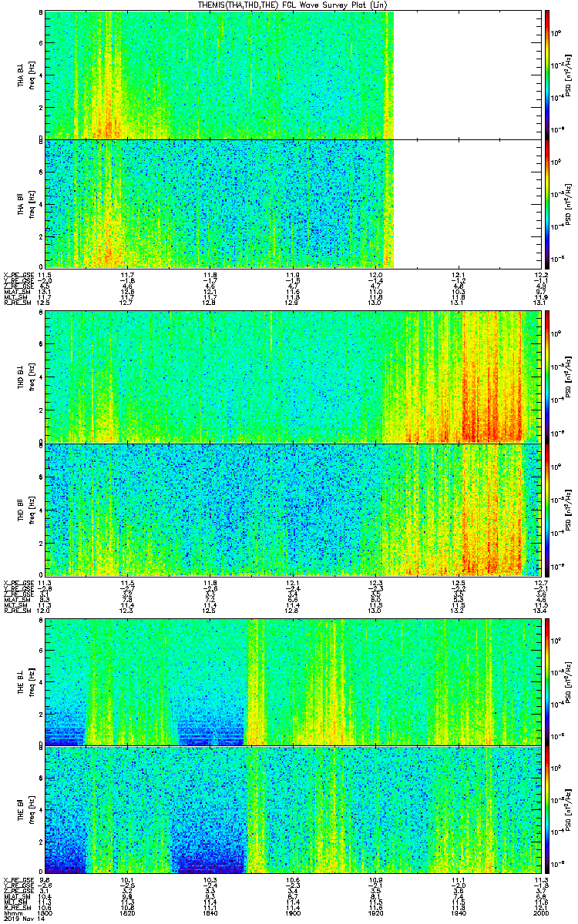
Task: Click the PSD color bar beside THA B-perpendicular
Action: click(547, 74)
